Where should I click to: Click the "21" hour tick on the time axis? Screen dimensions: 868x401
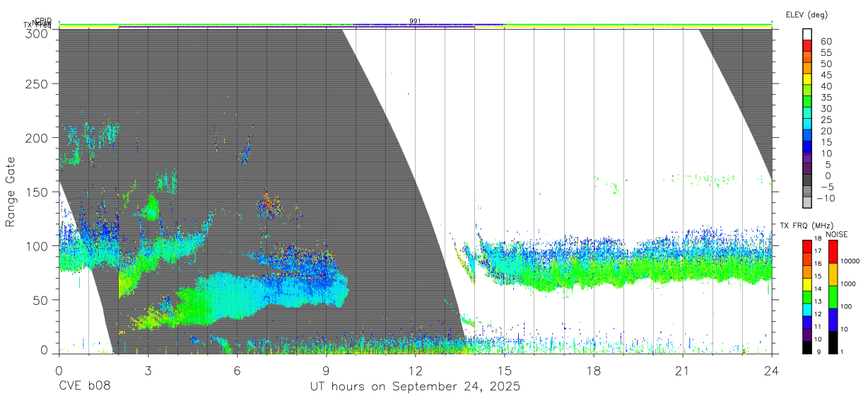coord(683,370)
